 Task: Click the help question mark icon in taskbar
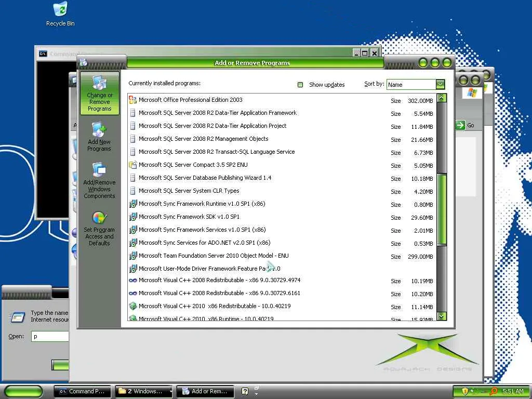pos(245,391)
